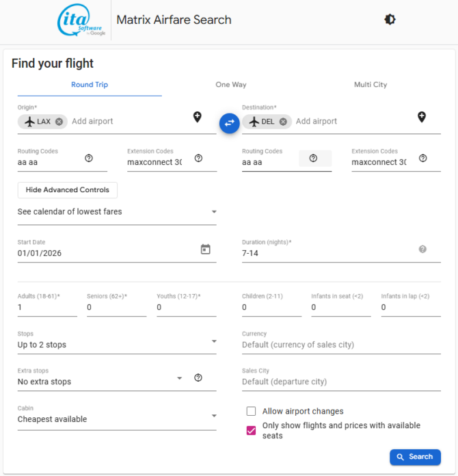Toggle the dark mode theme icon

click(390, 20)
